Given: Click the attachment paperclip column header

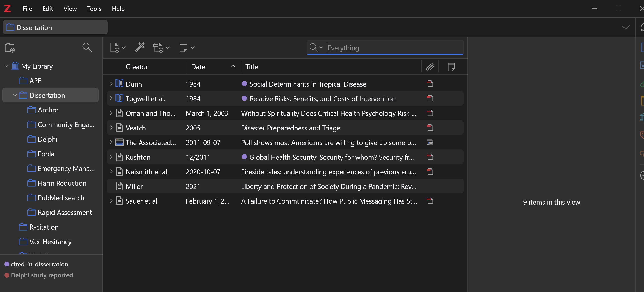Looking at the screenshot, I should [x=430, y=67].
